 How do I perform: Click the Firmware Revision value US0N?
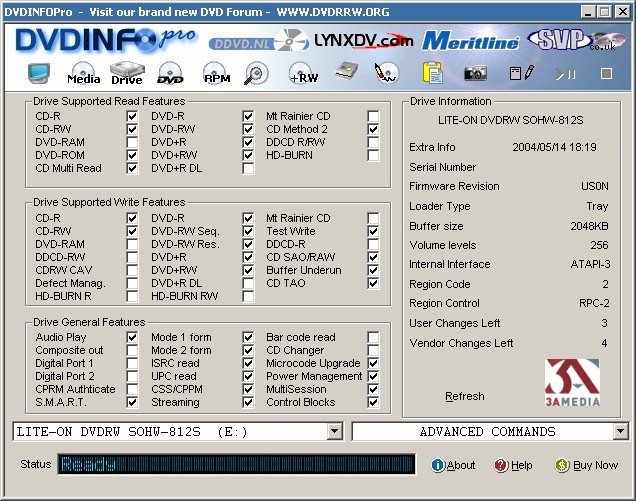(x=595, y=186)
